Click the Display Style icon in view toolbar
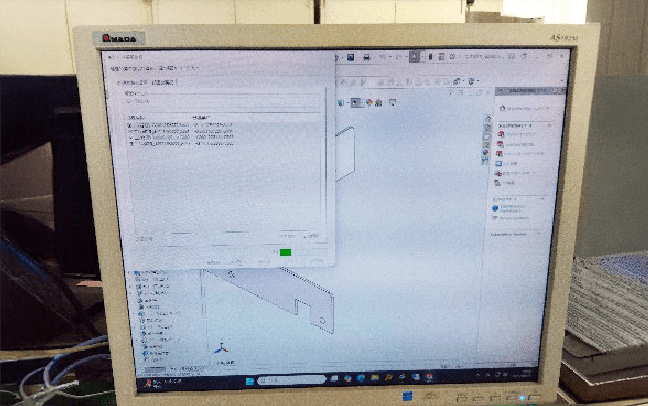This screenshot has width=648, height=406. click(x=356, y=101)
